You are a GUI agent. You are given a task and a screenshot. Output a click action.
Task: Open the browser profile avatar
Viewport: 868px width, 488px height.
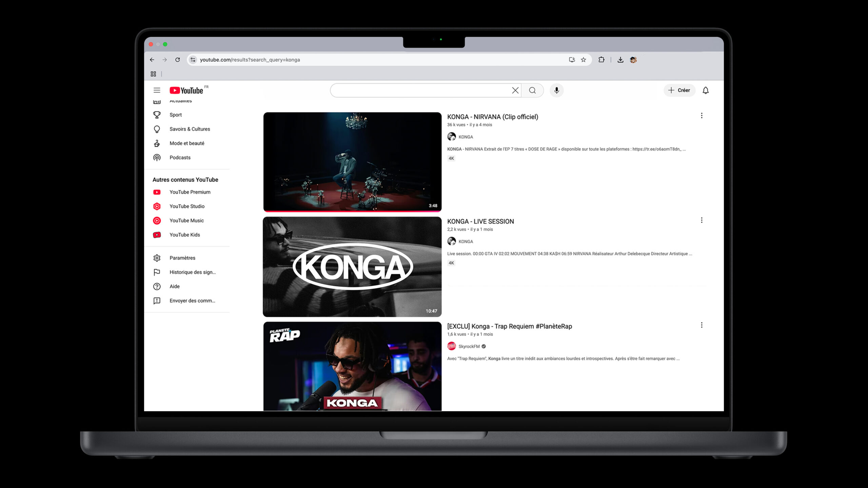point(633,60)
